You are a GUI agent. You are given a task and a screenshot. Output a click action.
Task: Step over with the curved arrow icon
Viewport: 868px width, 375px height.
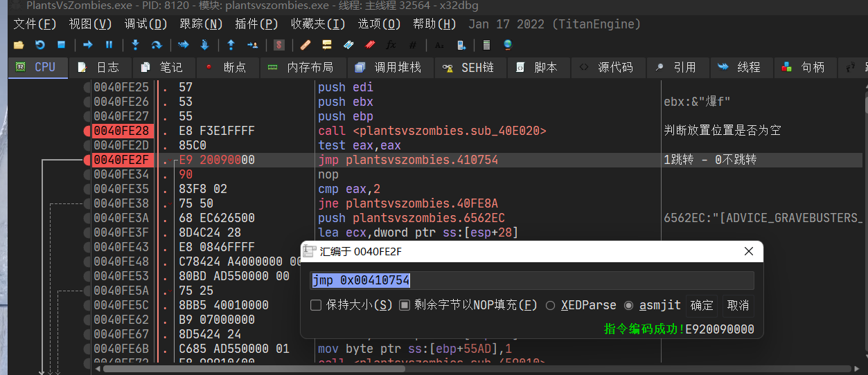point(157,45)
